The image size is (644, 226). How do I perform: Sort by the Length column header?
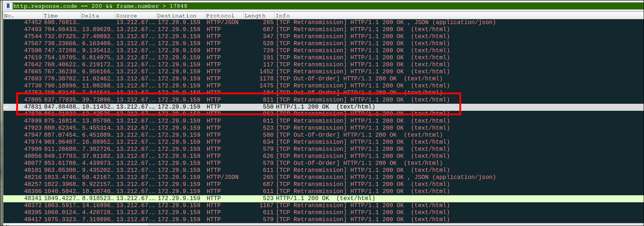(x=259, y=16)
